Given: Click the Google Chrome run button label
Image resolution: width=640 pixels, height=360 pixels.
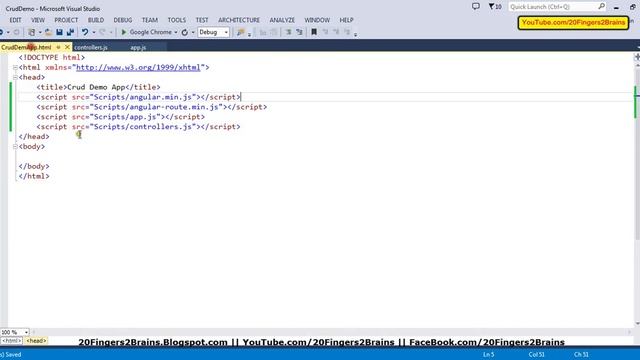Looking at the screenshot, I should [151, 32].
